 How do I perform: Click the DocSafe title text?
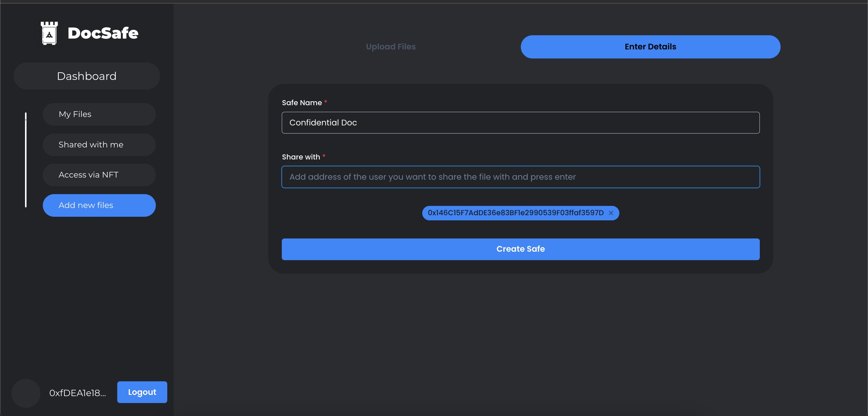(x=103, y=33)
